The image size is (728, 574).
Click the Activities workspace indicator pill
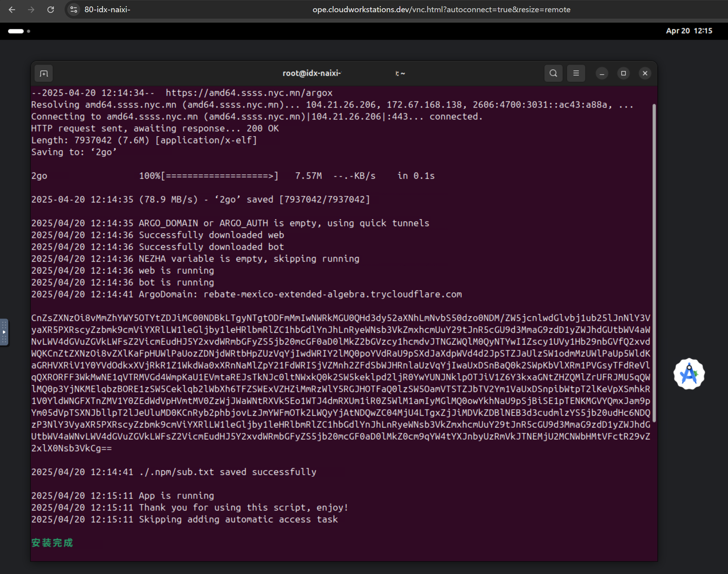pos(16,31)
